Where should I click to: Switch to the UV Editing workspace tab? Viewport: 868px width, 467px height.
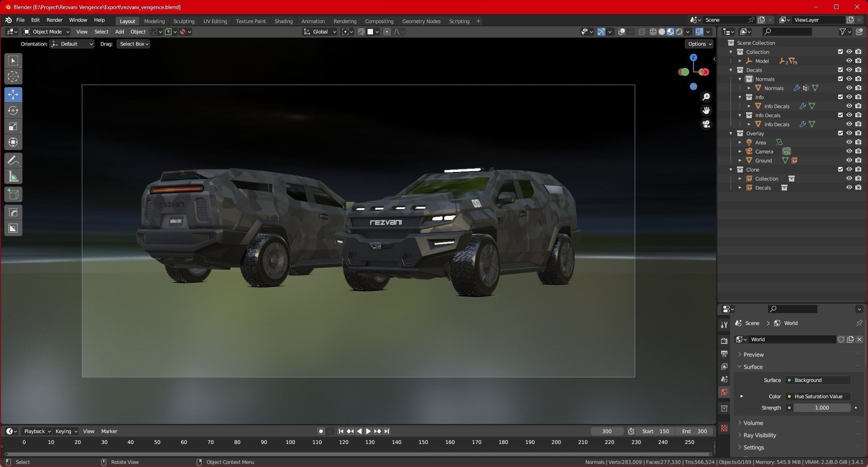tap(215, 21)
